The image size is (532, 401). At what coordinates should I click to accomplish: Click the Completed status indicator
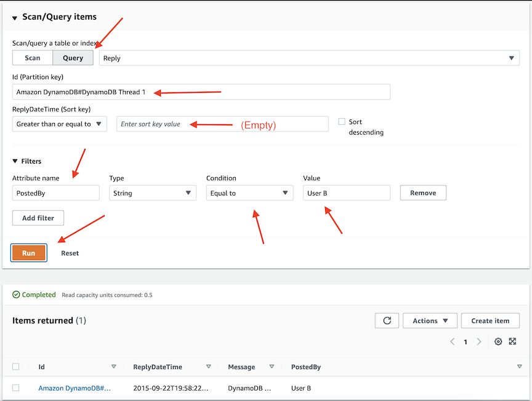tap(34, 295)
